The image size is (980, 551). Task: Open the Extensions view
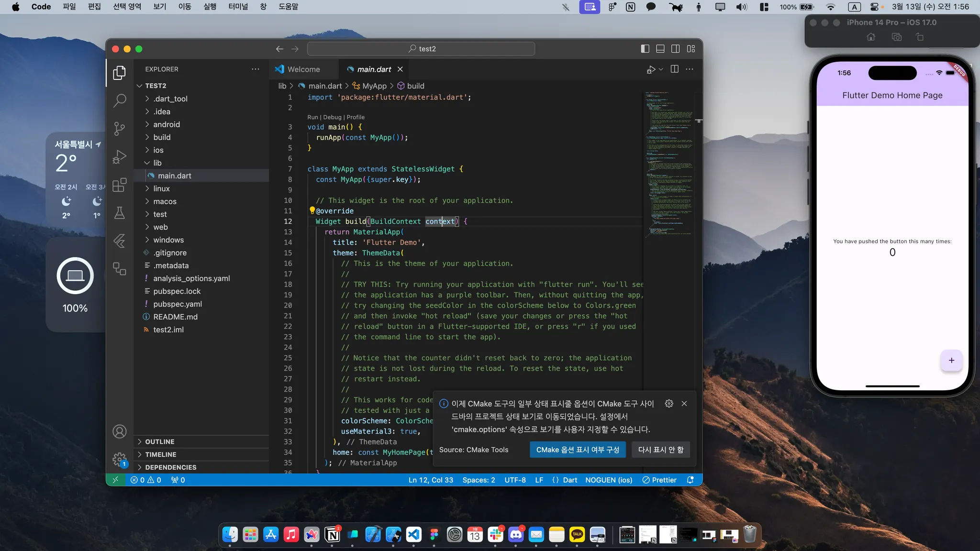click(x=120, y=185)
